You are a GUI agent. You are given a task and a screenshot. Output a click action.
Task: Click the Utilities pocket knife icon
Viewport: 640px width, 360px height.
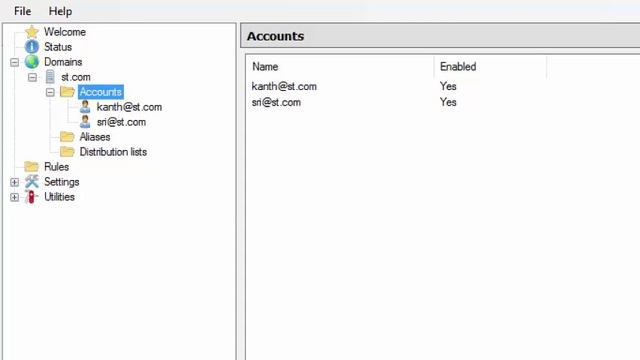(x=31, y=197)
